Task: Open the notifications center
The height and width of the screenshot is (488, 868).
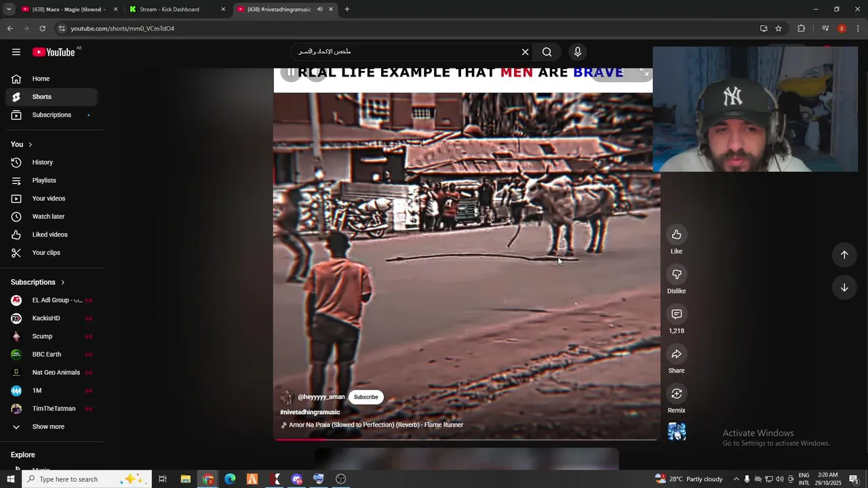Action: 854,479
